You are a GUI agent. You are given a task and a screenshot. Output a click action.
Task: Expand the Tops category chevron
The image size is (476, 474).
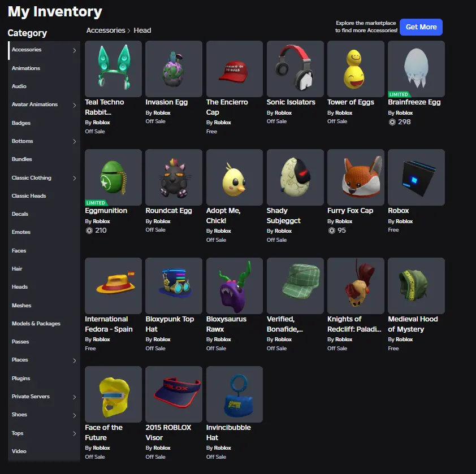(x=75, y=433)
